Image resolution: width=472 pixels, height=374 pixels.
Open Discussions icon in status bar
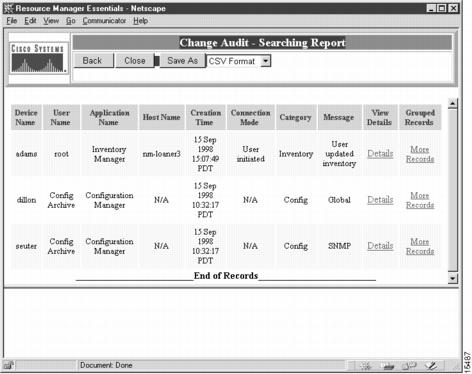409,366
